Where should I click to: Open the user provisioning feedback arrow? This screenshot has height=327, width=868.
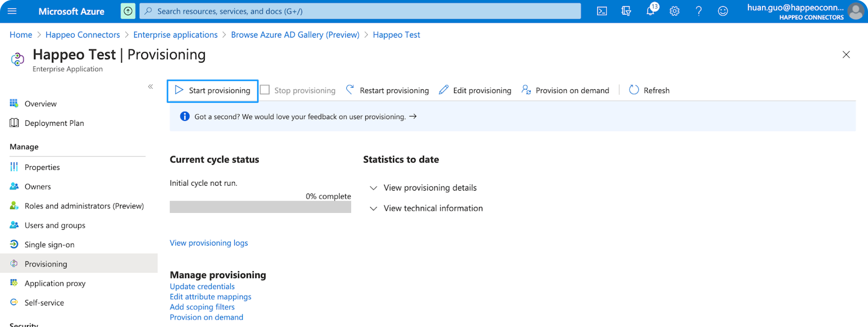pyautogui.click(x=413, y=116)
